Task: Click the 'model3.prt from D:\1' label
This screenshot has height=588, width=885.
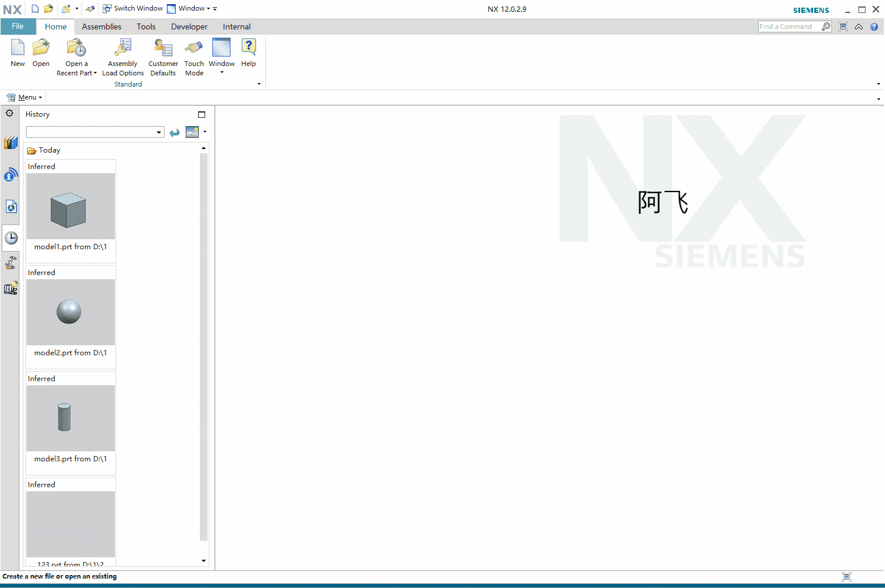Action: pos(70,459)
